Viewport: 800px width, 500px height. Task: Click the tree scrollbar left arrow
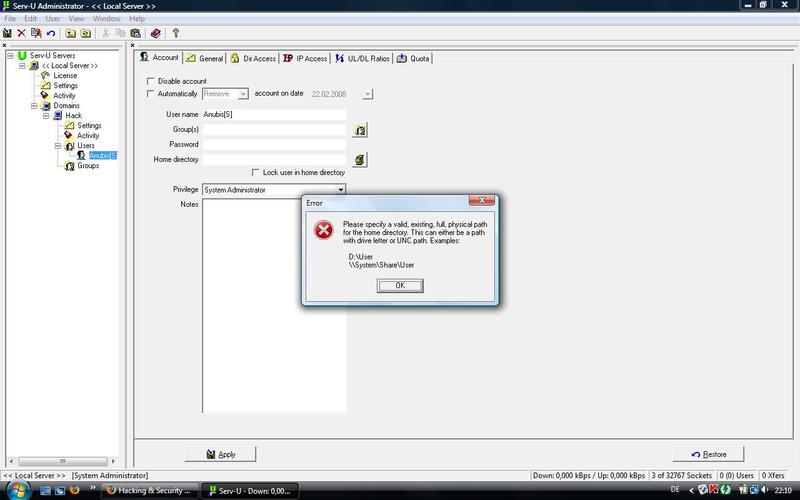[11, 461]
